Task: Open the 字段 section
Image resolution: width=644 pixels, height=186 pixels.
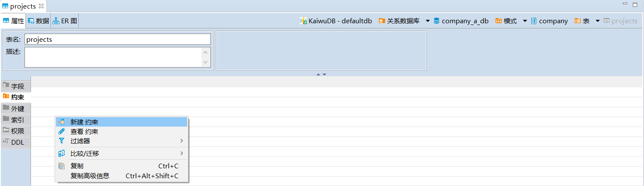Action: (16, 86)
